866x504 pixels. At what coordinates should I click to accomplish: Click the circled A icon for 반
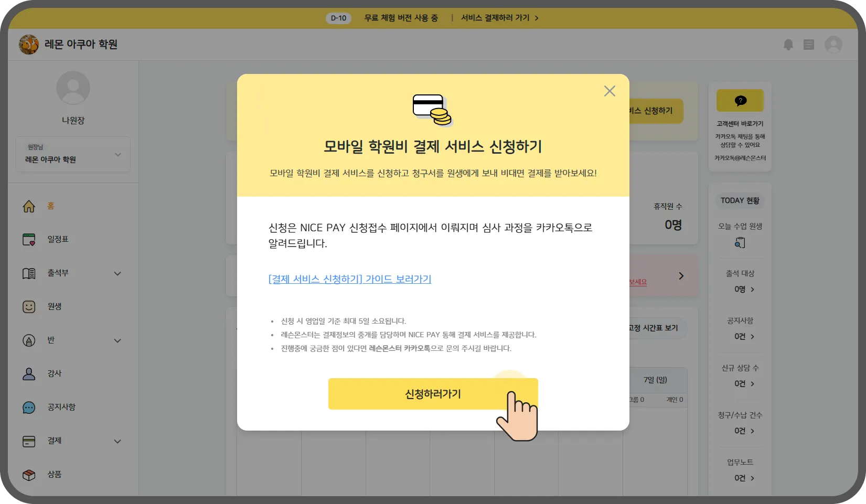[x=29, y=340]
